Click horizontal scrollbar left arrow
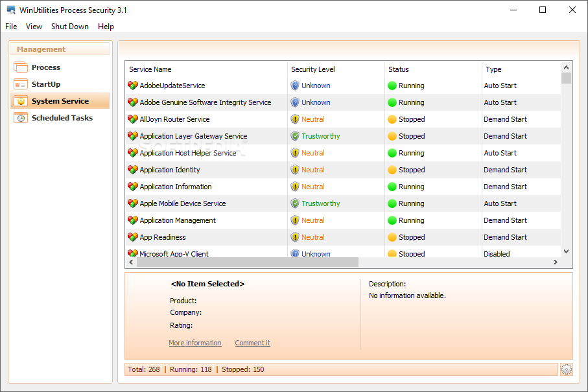 [131, 262]
